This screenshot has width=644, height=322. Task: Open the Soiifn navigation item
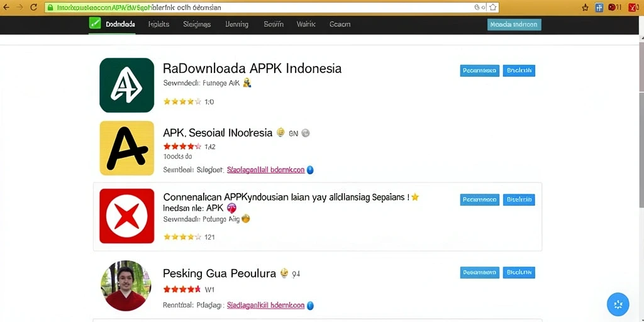[x=274, y=25]
